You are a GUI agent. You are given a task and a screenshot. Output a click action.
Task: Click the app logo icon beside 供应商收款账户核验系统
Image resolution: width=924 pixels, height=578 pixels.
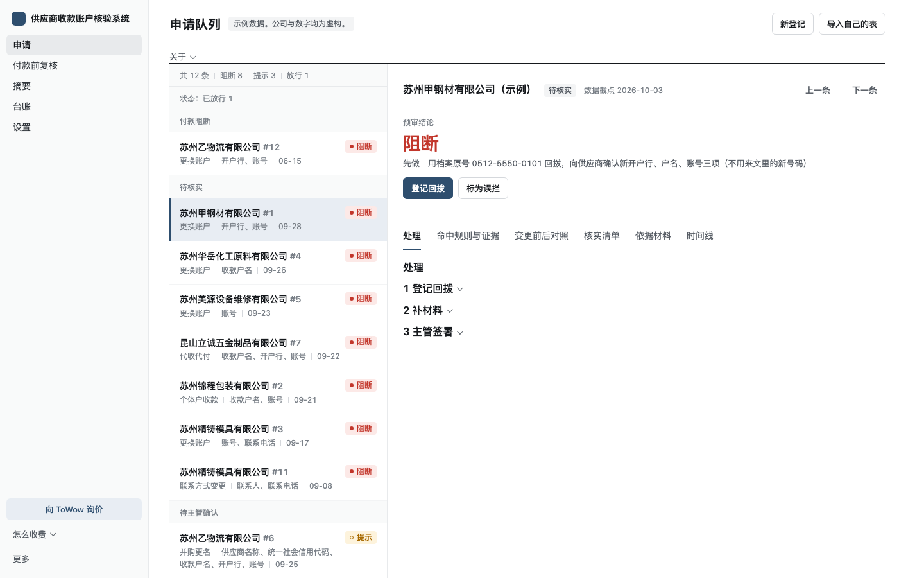coord(19,19)
